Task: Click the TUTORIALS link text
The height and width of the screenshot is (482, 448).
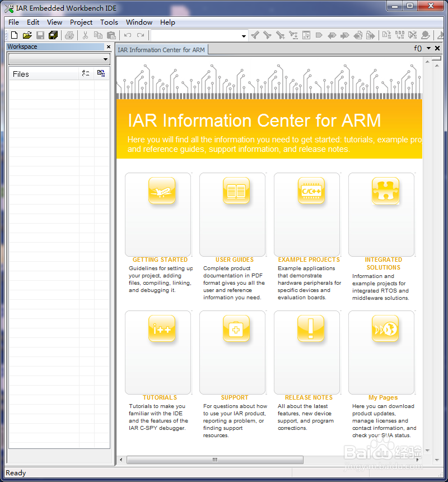Action: [160, 398]
